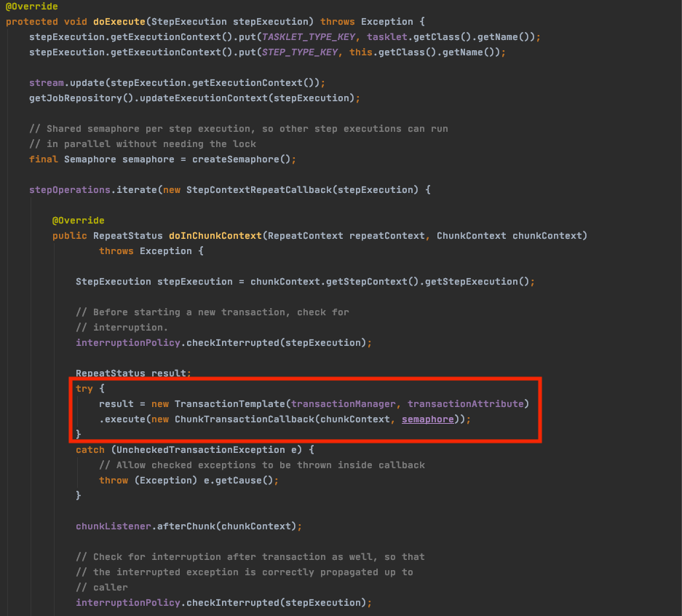Click the 'tasklet' field before getClass()
This screenshot has height=616, width=682.
(x=387, y=37)
